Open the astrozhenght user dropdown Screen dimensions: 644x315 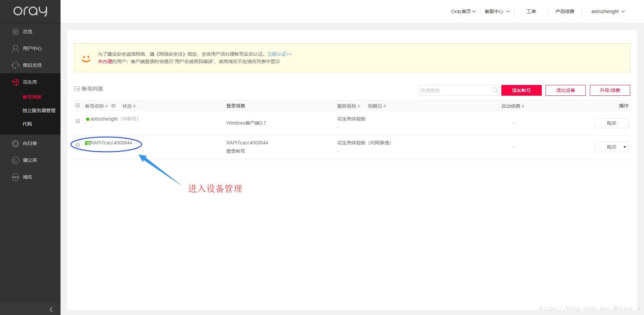(608, 11)
